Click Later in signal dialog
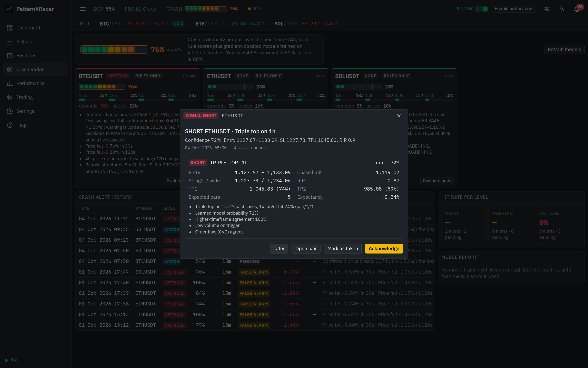 pos(279,248)
